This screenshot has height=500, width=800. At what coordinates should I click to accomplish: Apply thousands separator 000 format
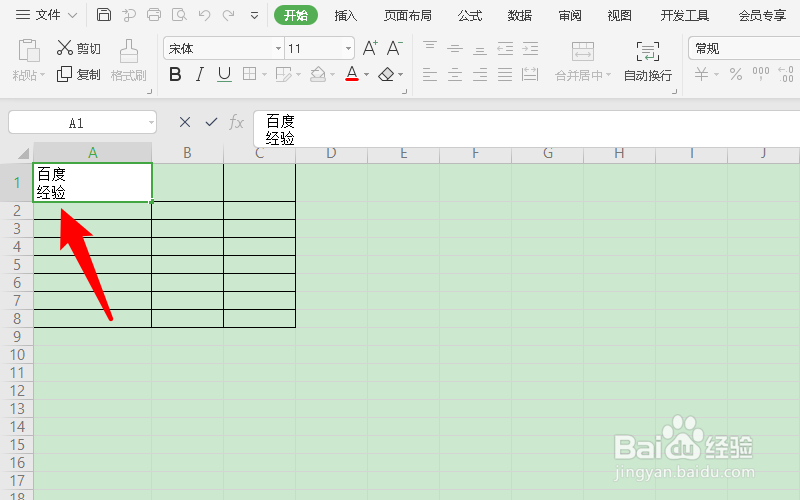(761, 74)
